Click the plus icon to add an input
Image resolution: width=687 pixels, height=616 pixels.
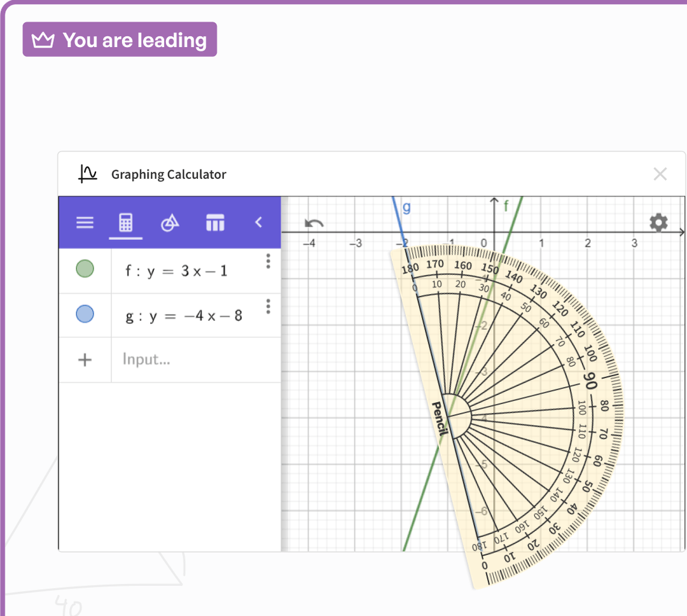(85, 359)
